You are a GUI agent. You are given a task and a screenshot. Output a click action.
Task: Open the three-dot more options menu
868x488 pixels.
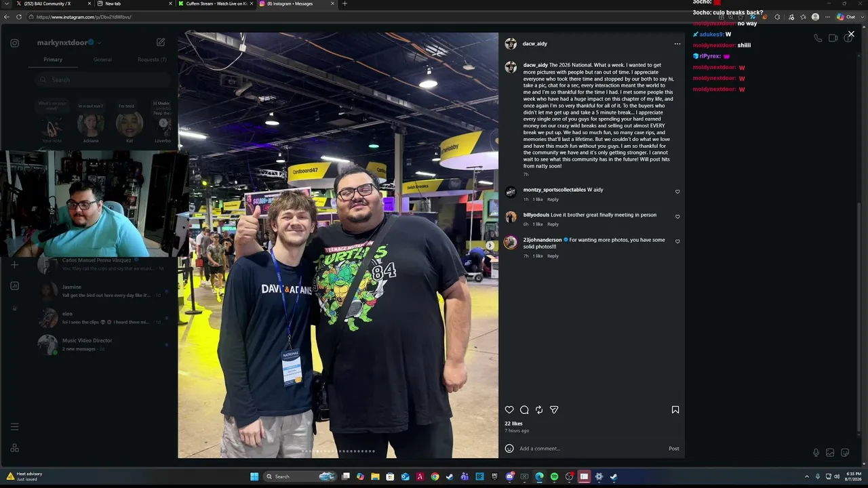pyautogui.click(x=677, y=44)
